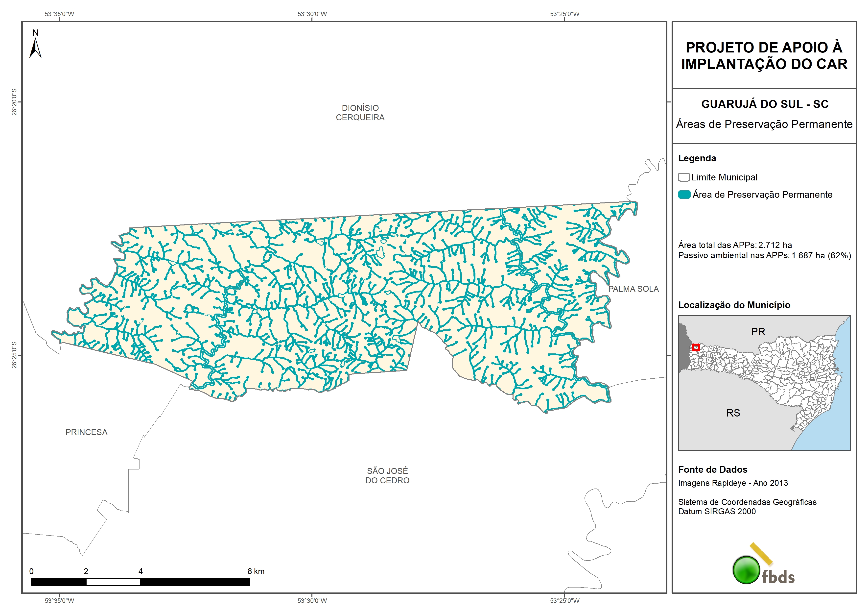Click the red locator box in inset map
The width and height of the screenshot is (868, 614).
[x=696, y=347]
